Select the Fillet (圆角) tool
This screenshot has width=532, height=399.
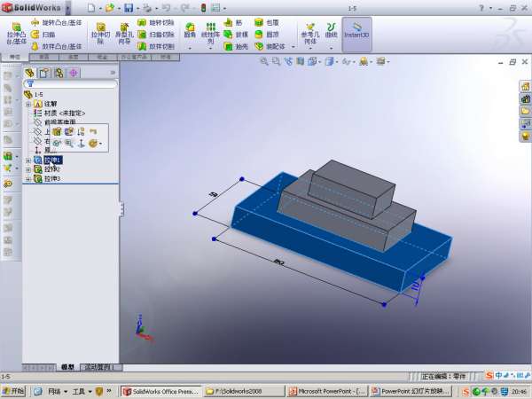tap(190, 30)
